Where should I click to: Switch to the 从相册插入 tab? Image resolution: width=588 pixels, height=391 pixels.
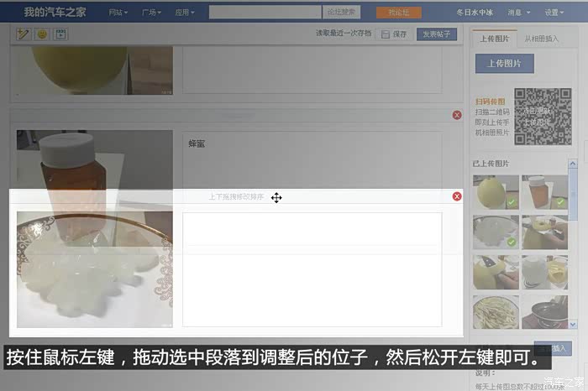pos(541,39)
